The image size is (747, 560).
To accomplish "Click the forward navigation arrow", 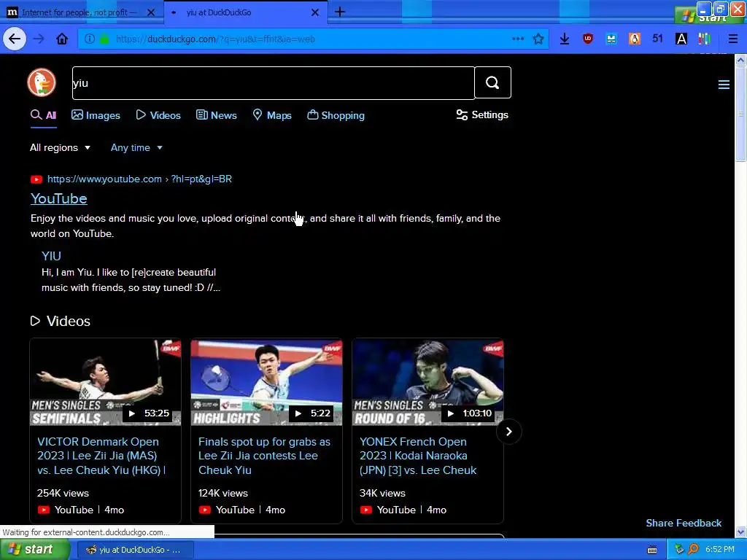I will pyautogui.click(x=39, y=39).
